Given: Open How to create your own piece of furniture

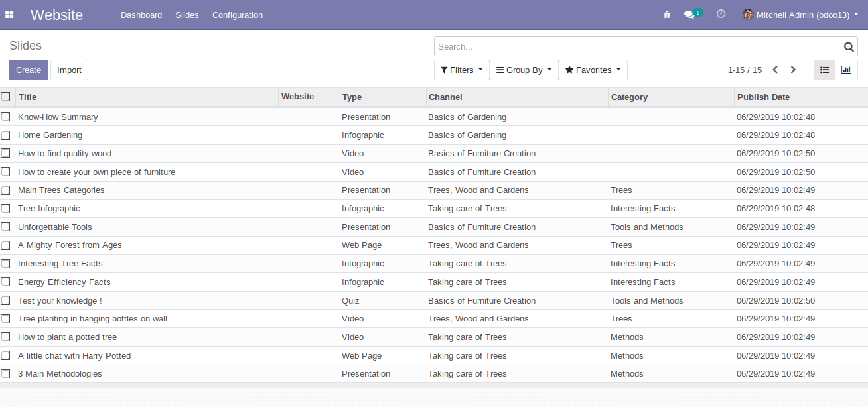Looking at the screenshot, I should pyautogui.click(x=97, y=172).
